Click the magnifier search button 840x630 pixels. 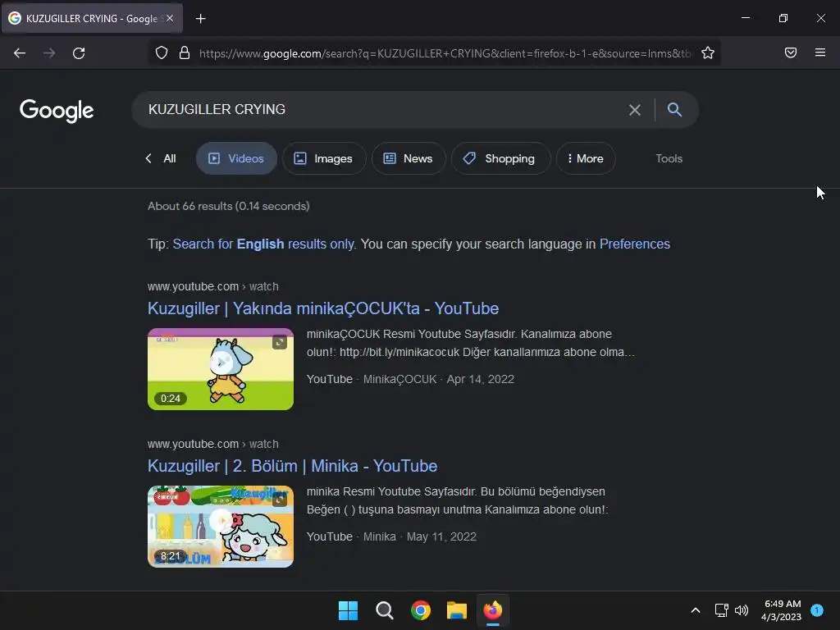coord(674,110)
